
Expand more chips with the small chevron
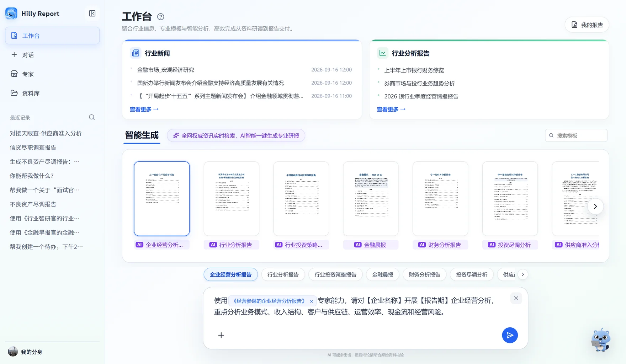pos(522,274)
